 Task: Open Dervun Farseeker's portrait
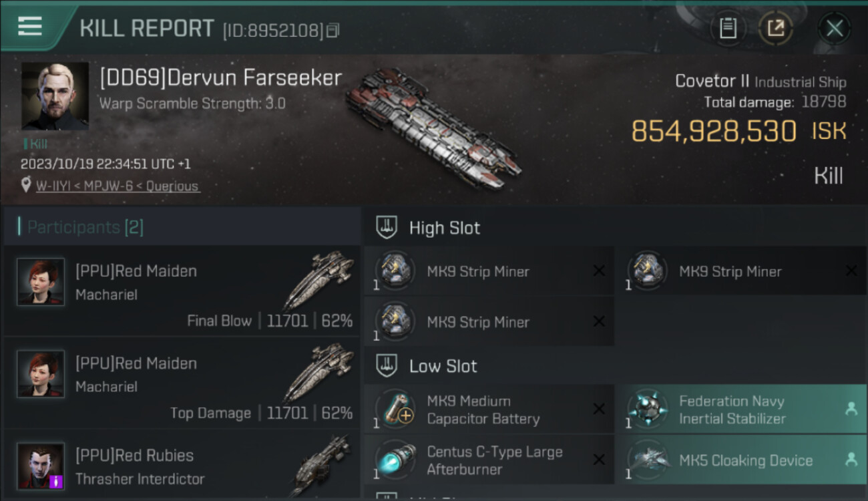coord(55,96)
